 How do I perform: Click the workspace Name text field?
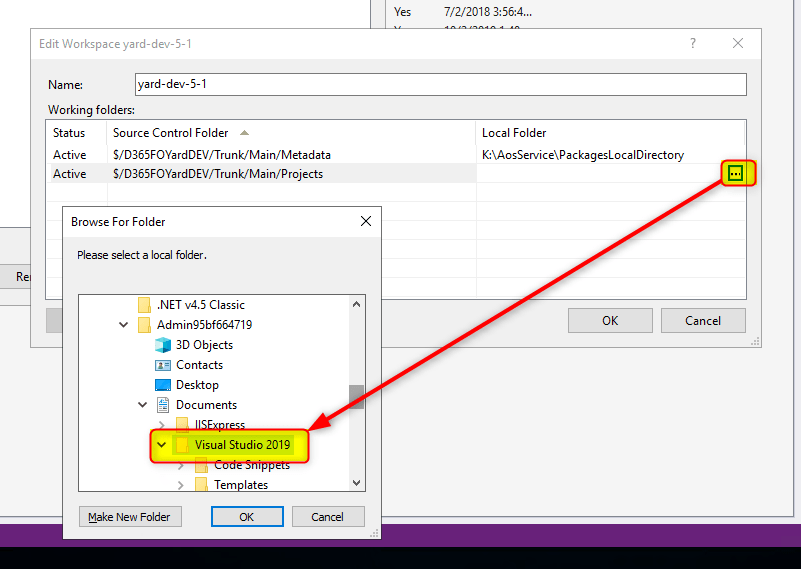440,85
